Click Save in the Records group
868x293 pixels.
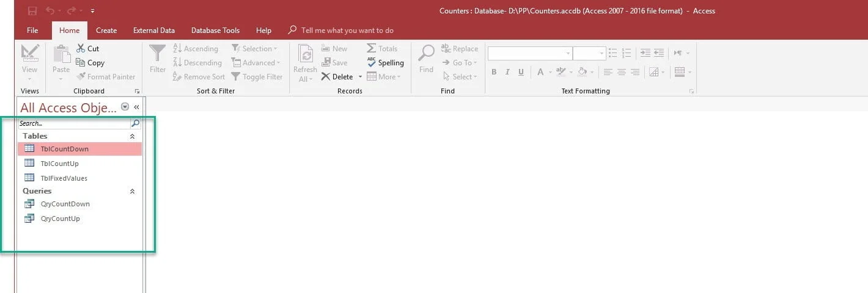coord(334,62)
